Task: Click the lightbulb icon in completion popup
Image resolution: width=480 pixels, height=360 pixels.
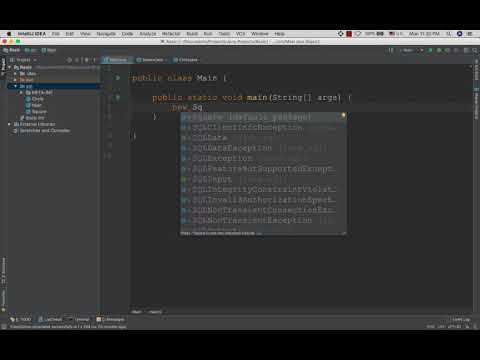Action: point(343,116)
